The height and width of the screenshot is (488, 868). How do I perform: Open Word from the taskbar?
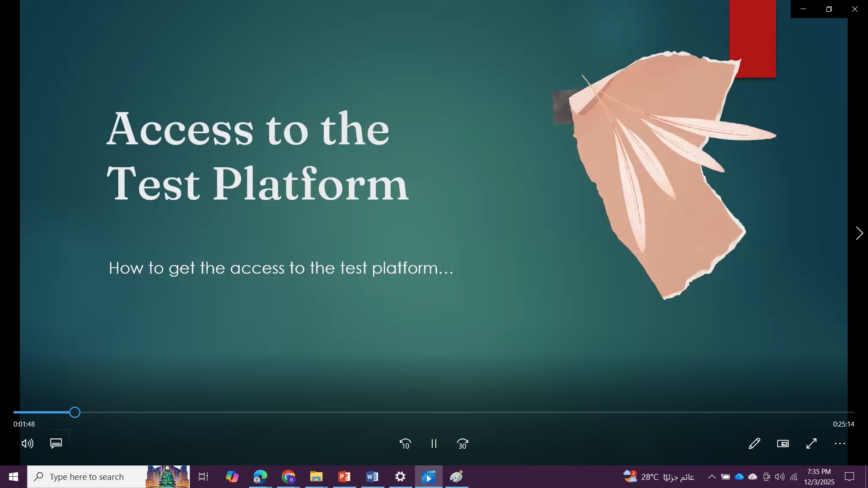click(x=372, y=477)
